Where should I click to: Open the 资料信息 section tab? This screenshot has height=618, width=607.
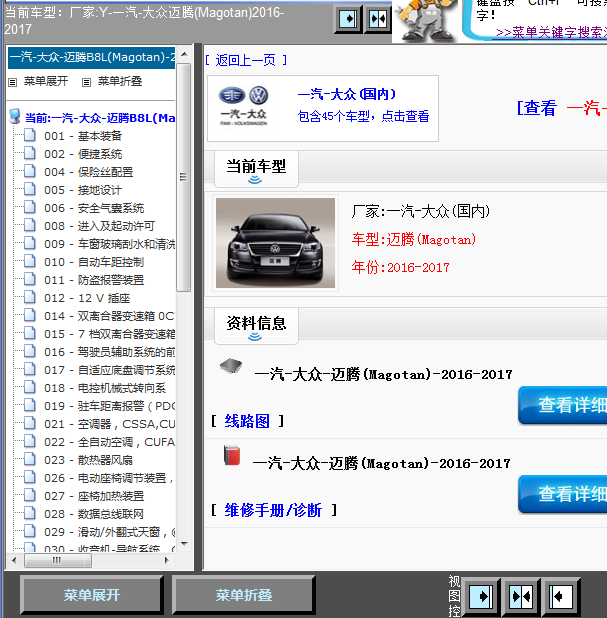(x=256, y=326)
